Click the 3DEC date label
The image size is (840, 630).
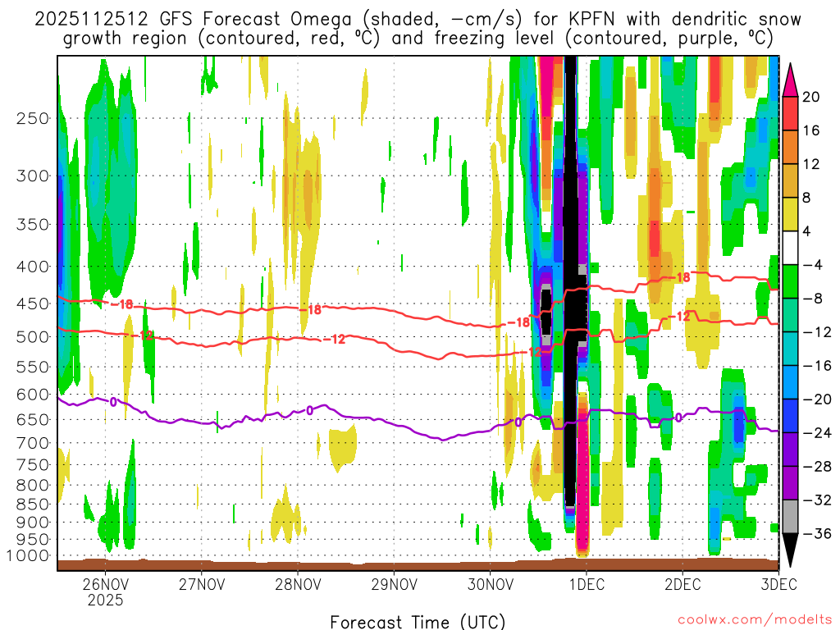click(x=779, y=584)
